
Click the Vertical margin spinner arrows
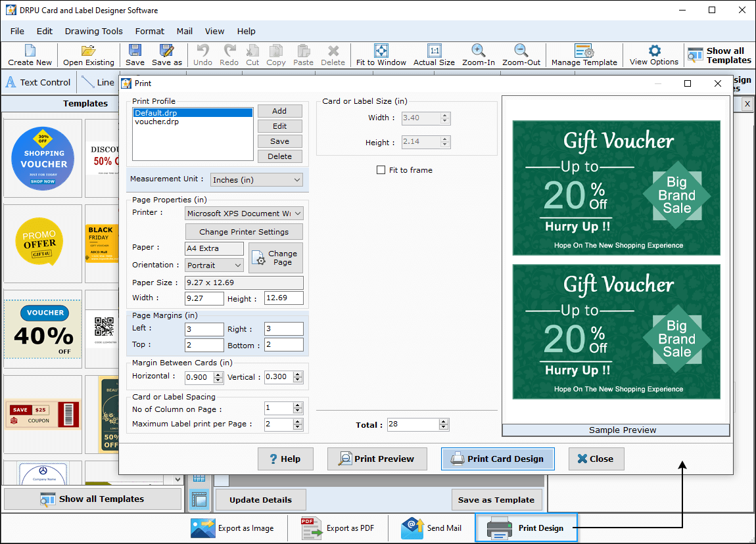tap(298, 377)
